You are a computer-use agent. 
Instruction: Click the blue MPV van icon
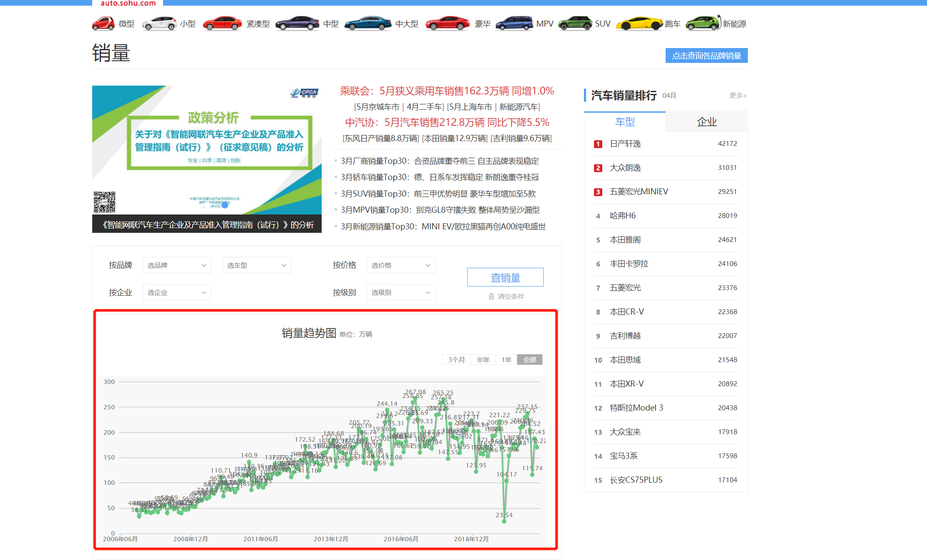click(514, 24)
